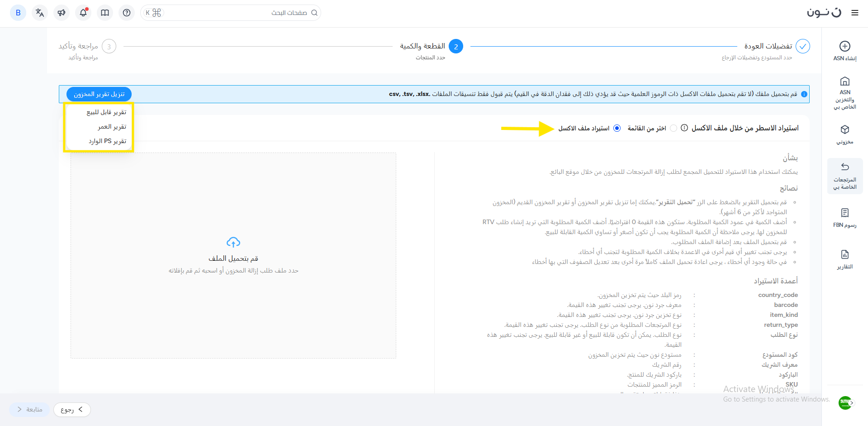Click the file upload drop area

[x=233, y=255]
